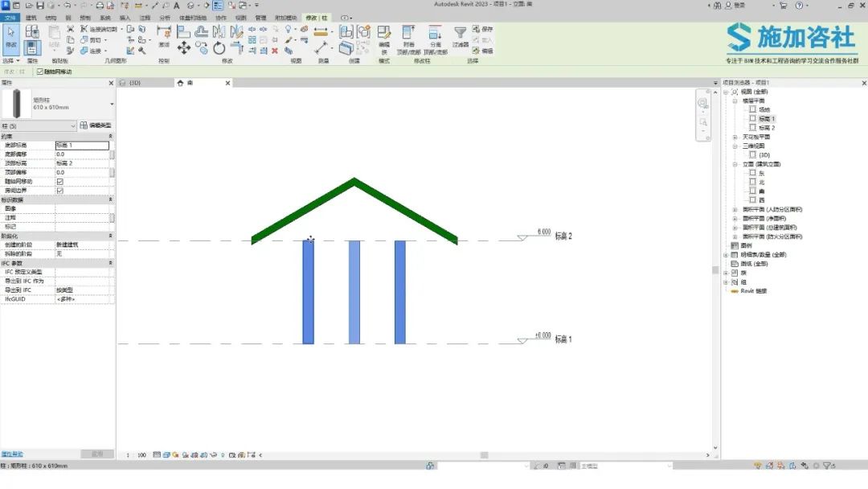Screen dimensions: 868x489
Task: Click the red Delete X icon
Action: point(275,51)
